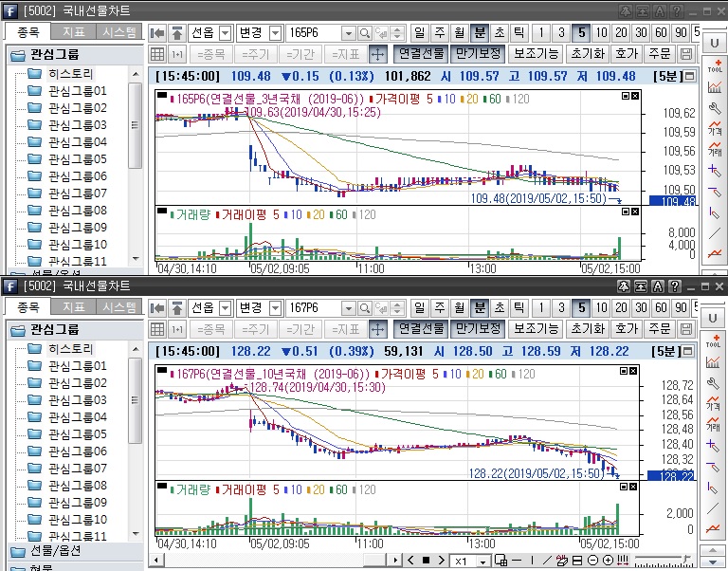Image resolution: width=728 pixels, height=571 pixels.
Task: Select the 5 minute interval in the 165P6 window
Action: [581, 33]
